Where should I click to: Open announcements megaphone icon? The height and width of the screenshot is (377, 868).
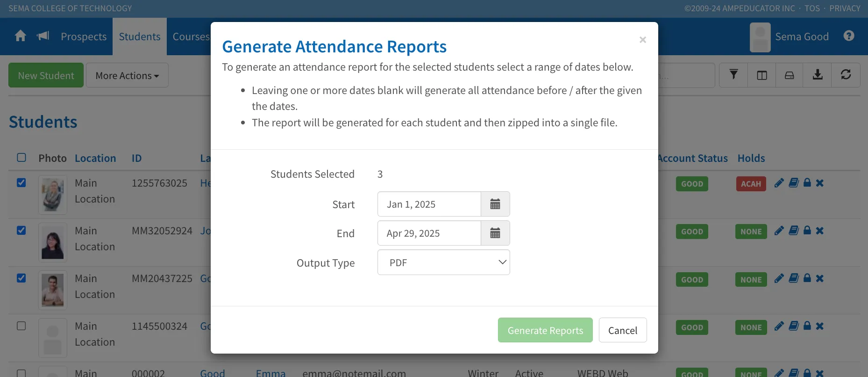(x=43, y=36)
